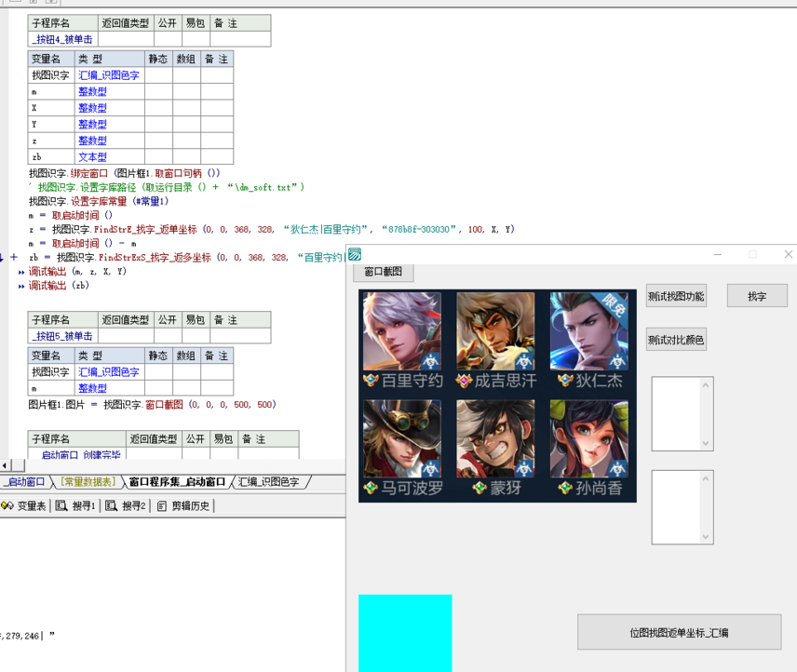Expand the collapsed zb code line via plus marker
Image resolution: width=797 pixels, height=672 pixels.
(13, 257)
